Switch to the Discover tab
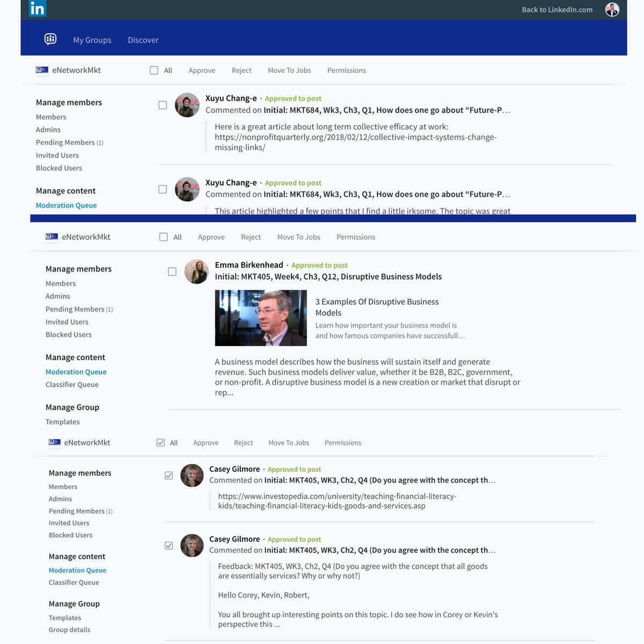The image size is (644, 644). pyautogui.click(x=143, y=40)
